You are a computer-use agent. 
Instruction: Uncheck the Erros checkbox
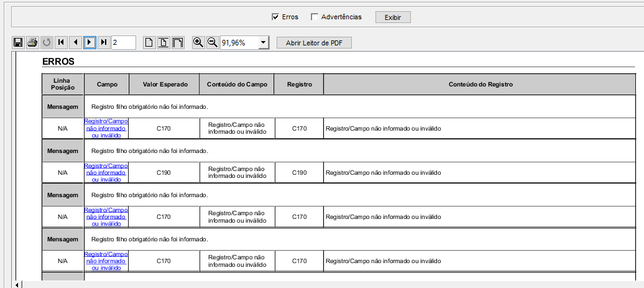click(x=275, y=17)
